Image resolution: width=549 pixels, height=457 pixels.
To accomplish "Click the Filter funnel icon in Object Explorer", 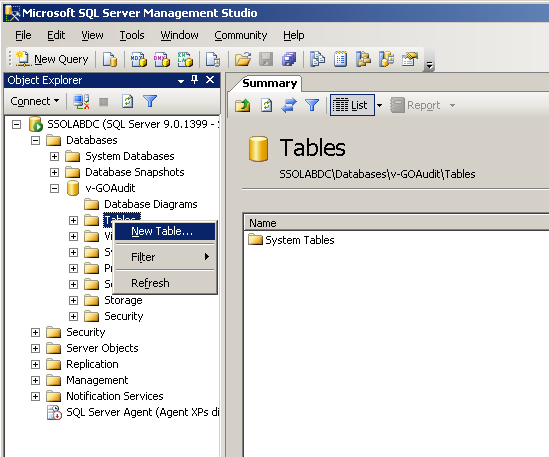I will click(x=150, y=102).
